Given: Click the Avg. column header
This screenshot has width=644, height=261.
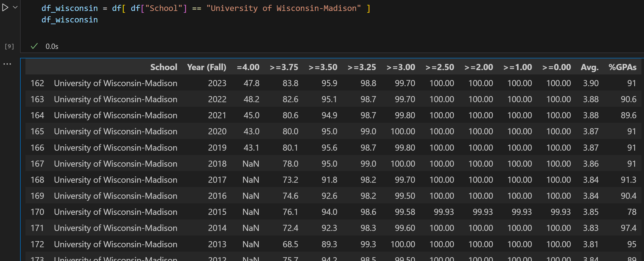Looking at the screenshot, I should (x=590, y=67).
